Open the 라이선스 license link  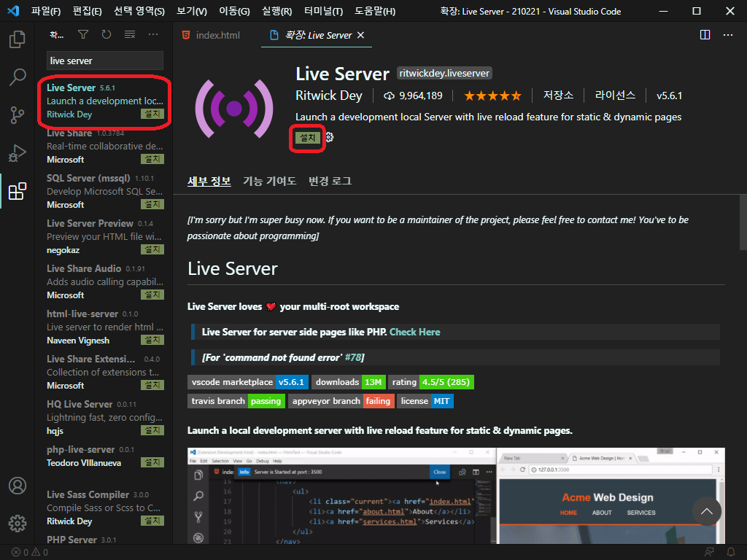[615, 96]
